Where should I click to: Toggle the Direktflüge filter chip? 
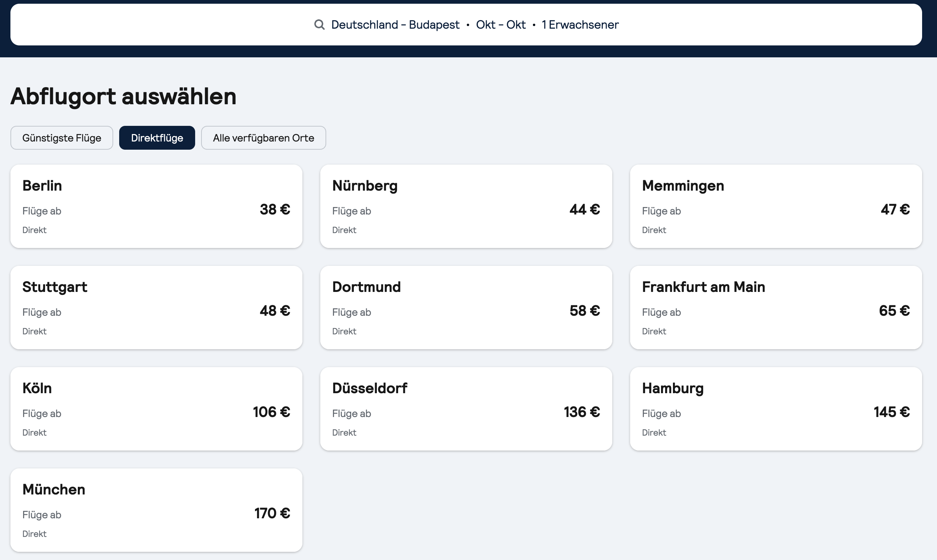[157, 138]
